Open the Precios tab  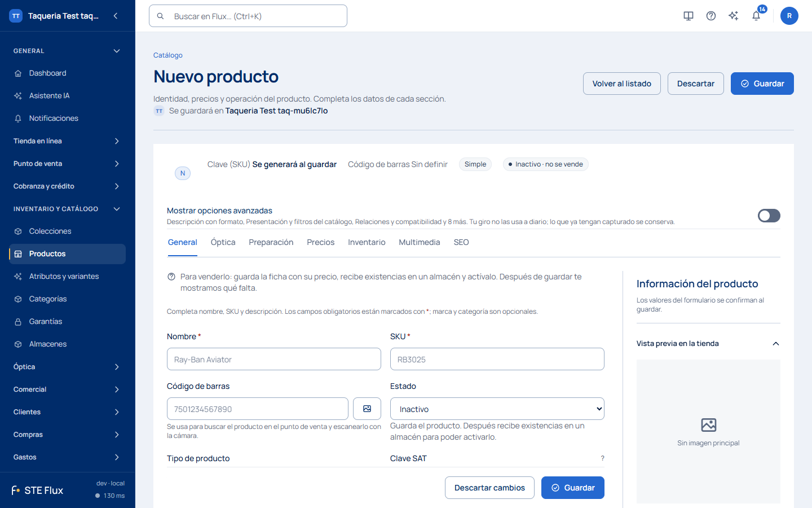(x=321, y=242)
